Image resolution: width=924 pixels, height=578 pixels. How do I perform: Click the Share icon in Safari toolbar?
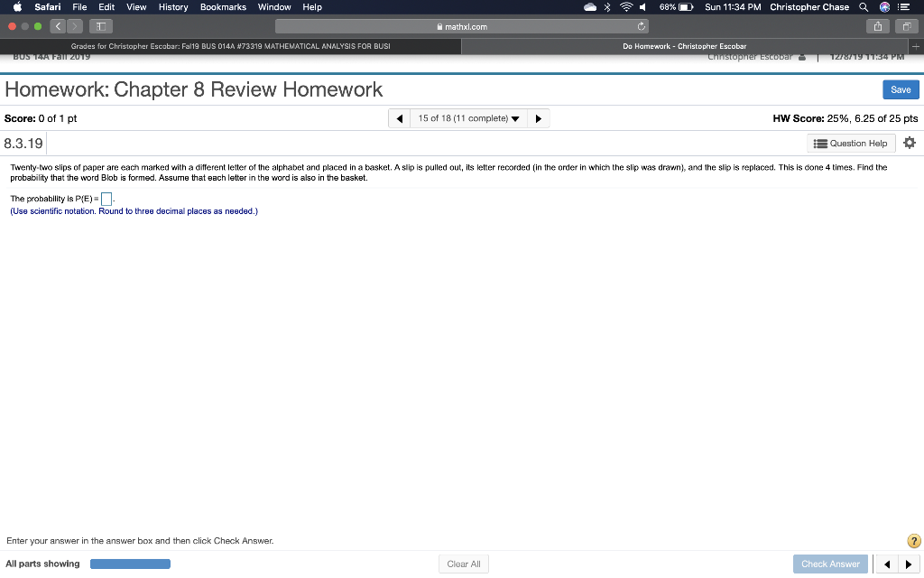(876, 26)
